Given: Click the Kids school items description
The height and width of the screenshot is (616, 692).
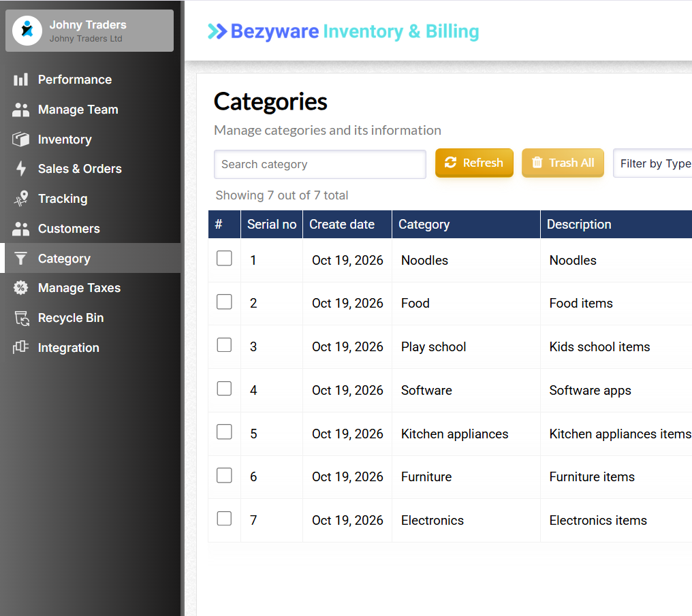Looking at the screenshot, I should point(599,347).
